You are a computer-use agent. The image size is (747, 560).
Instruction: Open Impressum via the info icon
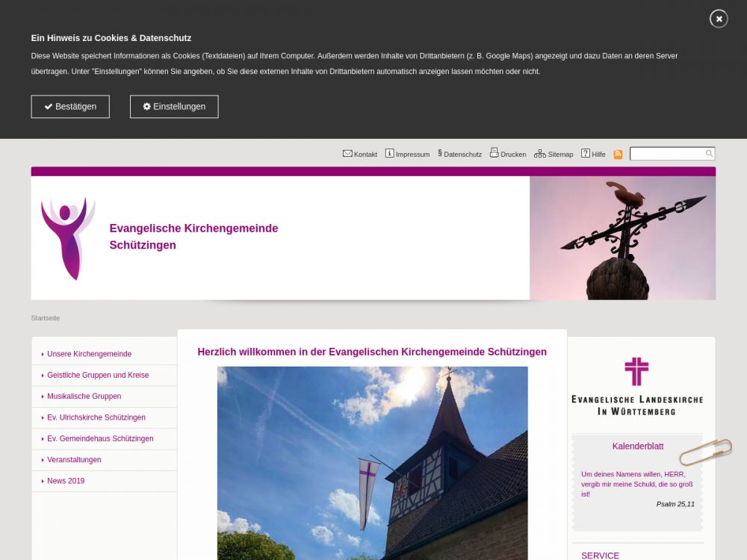(x=389, y=153)
